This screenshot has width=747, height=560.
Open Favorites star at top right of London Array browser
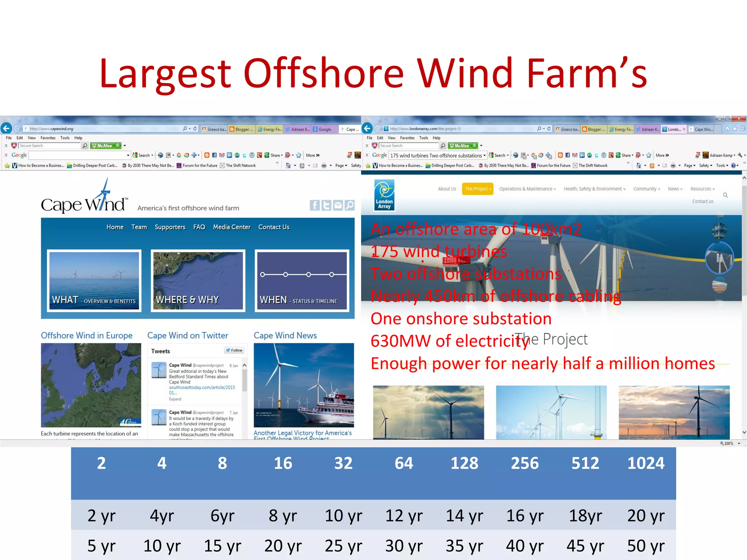735,129
